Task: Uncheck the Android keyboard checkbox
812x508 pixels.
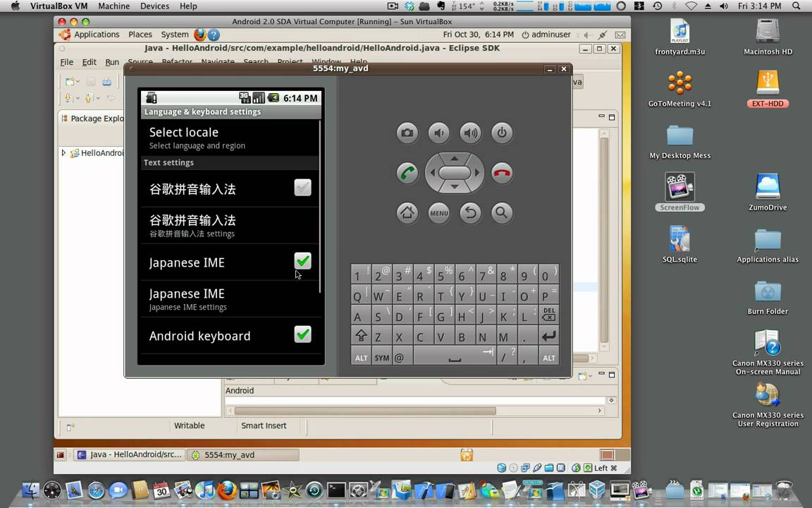Action: [x=302, y=334]
